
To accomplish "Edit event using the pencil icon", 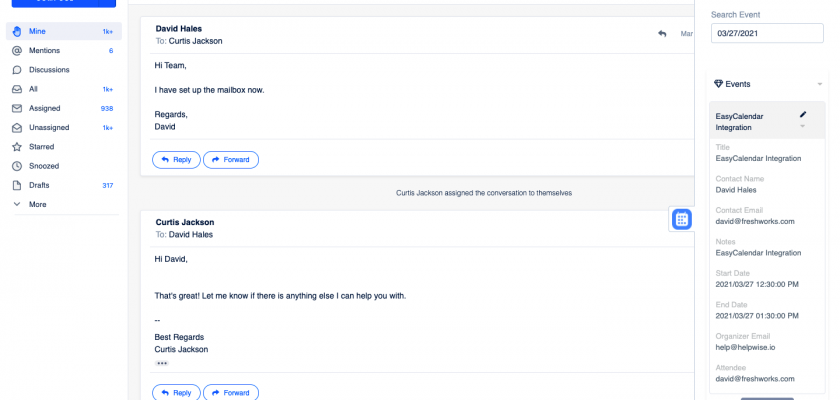I will (802, 115).
